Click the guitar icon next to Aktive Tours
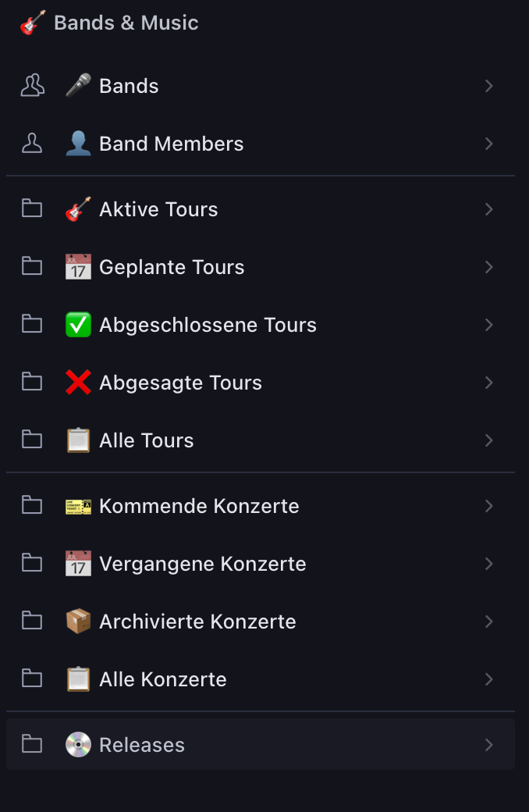Image resolution: width=529 pixels, height=812 pixels. pos(78,209)
